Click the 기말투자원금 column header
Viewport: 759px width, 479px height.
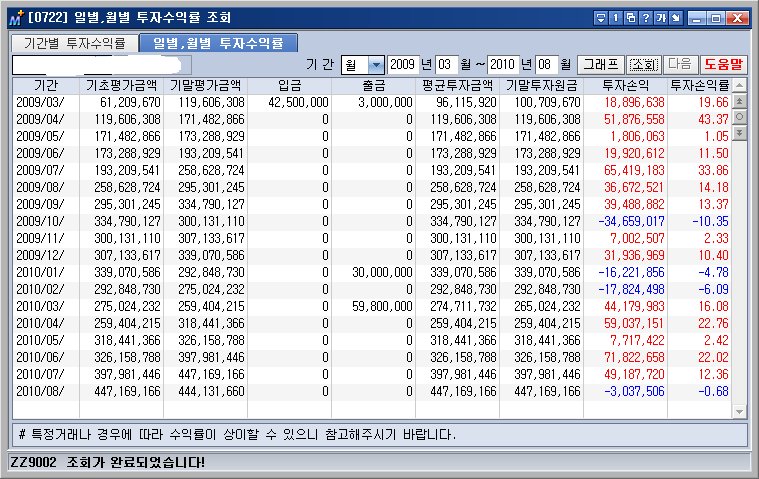[542, 86]
